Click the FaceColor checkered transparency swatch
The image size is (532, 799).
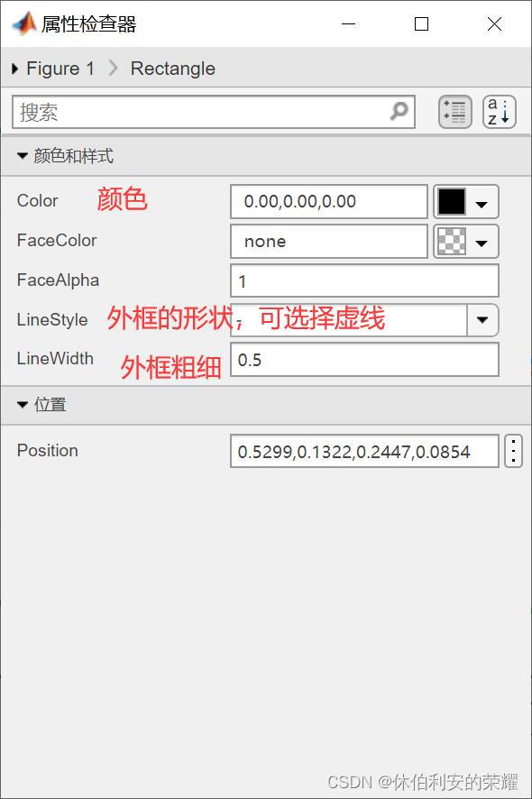click(452, 241)
